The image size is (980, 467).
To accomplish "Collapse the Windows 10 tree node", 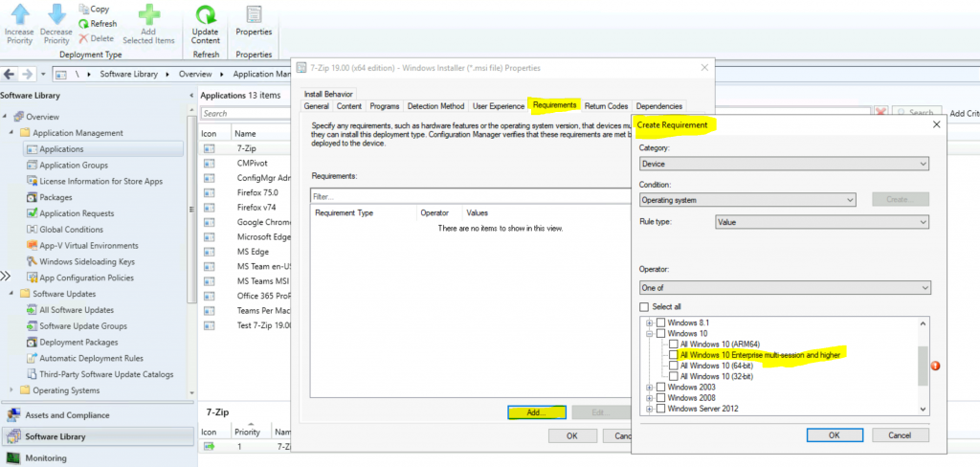I will pyautogui.click(x=650, y=334).
